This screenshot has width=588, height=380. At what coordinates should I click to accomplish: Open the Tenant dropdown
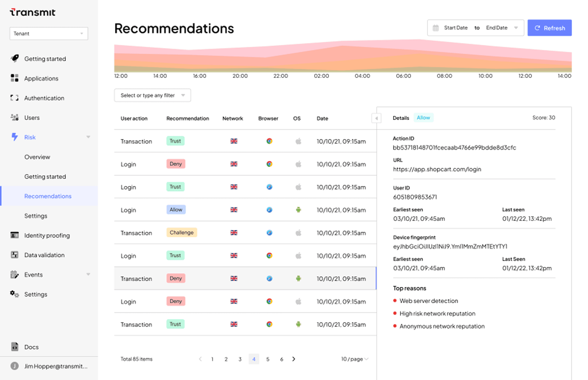coord(49,33)
